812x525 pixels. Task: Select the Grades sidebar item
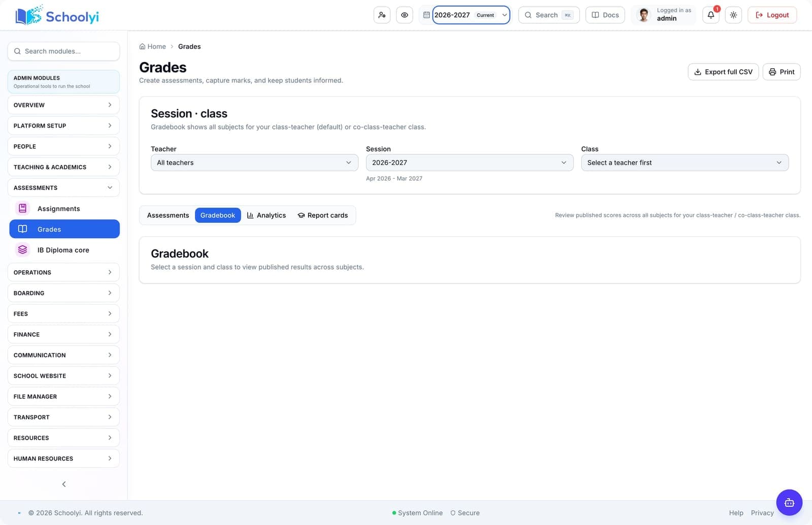point(64,229)
